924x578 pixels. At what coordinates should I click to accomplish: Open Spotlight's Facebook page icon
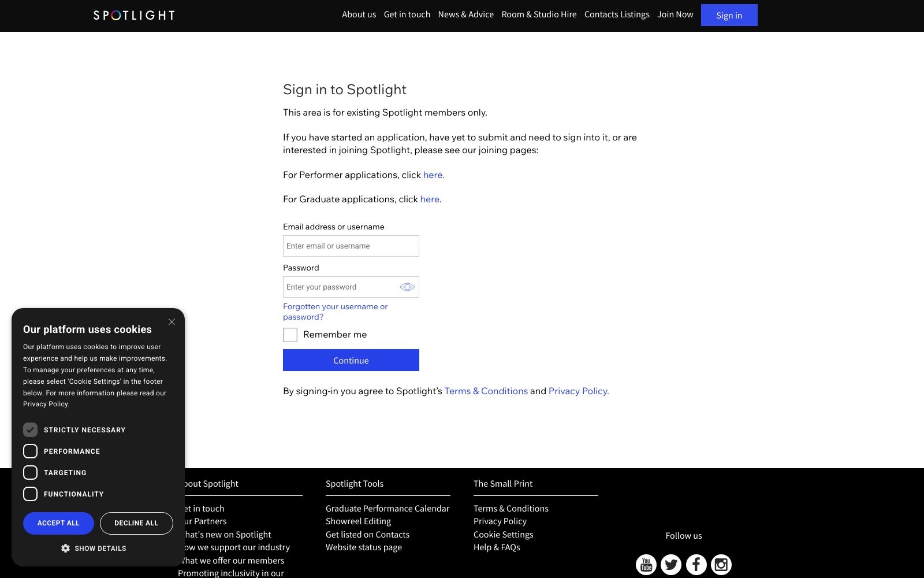tap(696, 564)
